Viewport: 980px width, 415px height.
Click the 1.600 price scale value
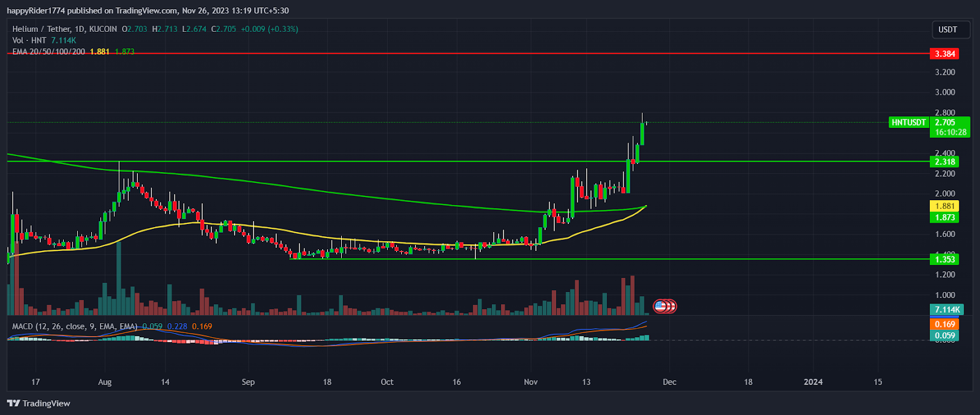click(945, 234)
